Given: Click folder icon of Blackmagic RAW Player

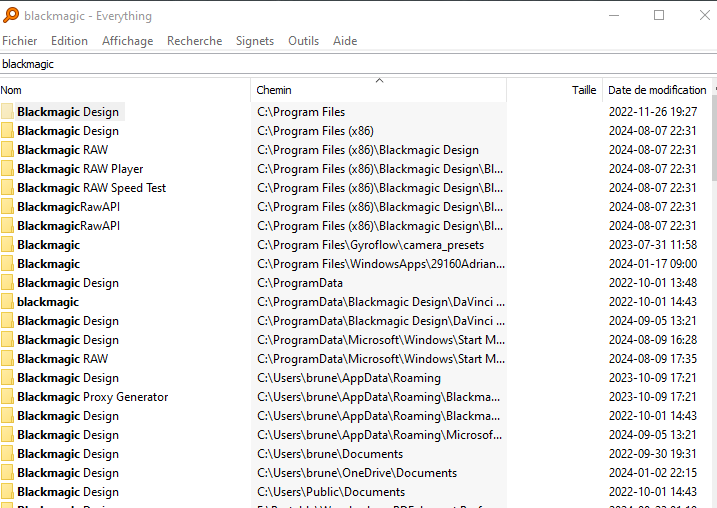Looking at the screenshot, I should click(x=7, y=169).
